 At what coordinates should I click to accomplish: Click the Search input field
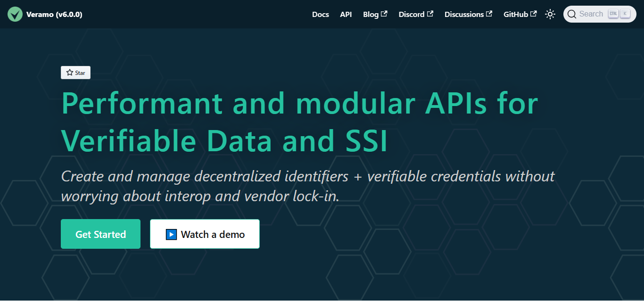pyautogui.click(x=600, y=14)
